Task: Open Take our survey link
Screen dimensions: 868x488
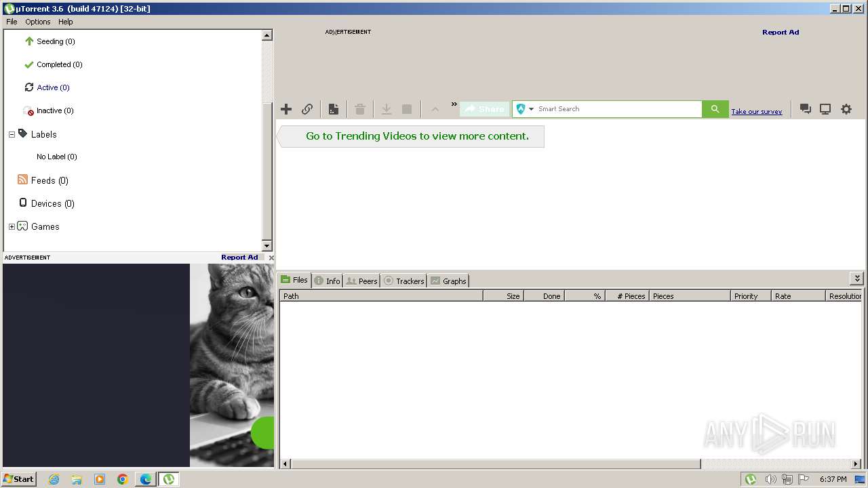Action: [x=757, y=112]
